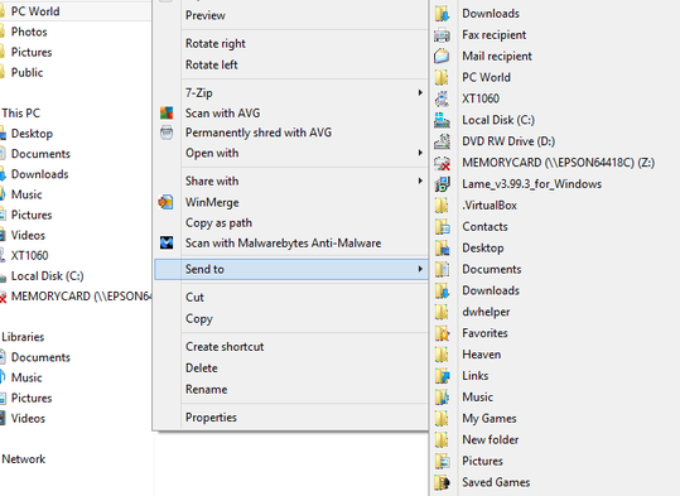Open Desktop under This PC
This screenshot has height=496, width=680.
click(x=32, y=134)
